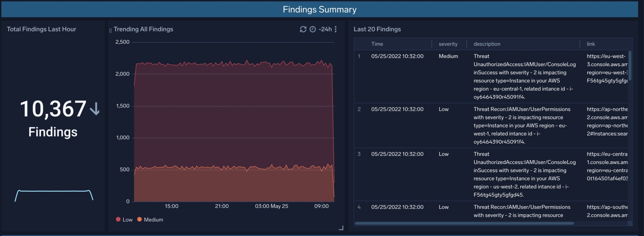Click the red Low legend color dot

tap(118, 219)
